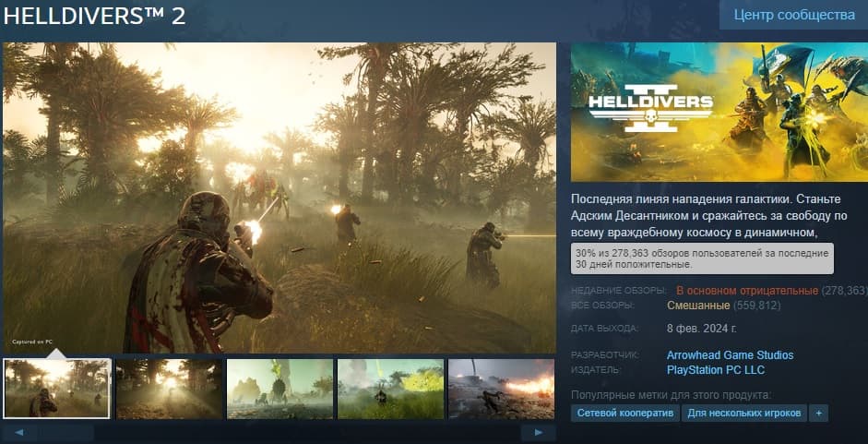The height and width of the screenshot is (444, 868).
Task: Click the HELLDIVERS II header capsule image
Action: [x=719, y=112]
